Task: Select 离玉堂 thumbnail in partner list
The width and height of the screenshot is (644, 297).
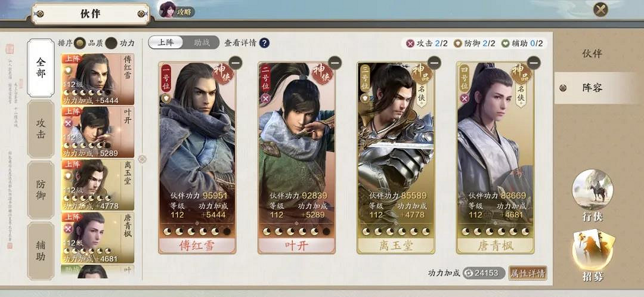Action: 98,185
